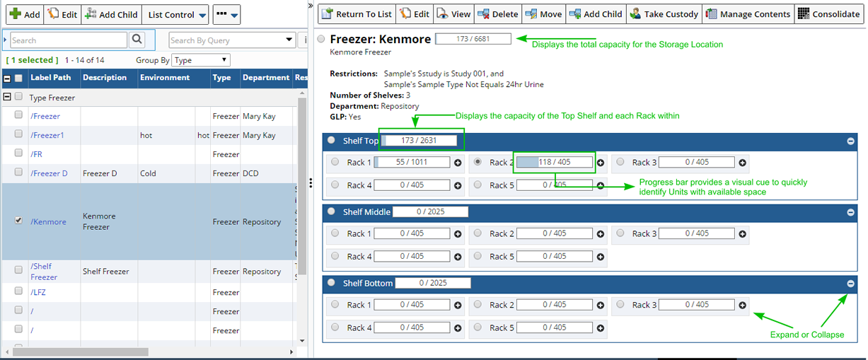Collapse the Shelf Middle section
This screenshot has width=868, height=360.
[850, 211]
